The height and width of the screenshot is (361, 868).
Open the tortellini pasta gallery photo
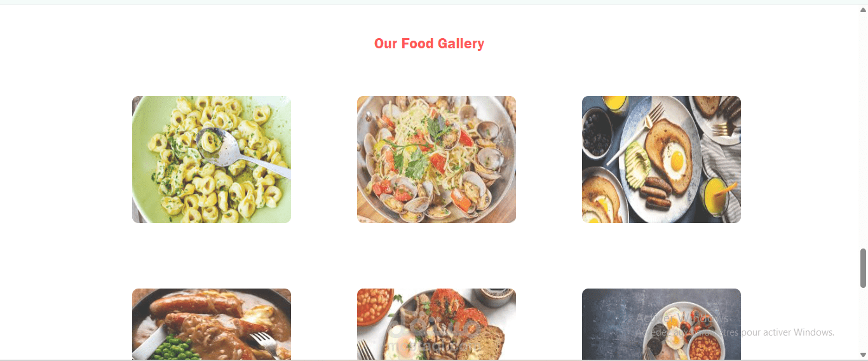(x=212, y=160)
